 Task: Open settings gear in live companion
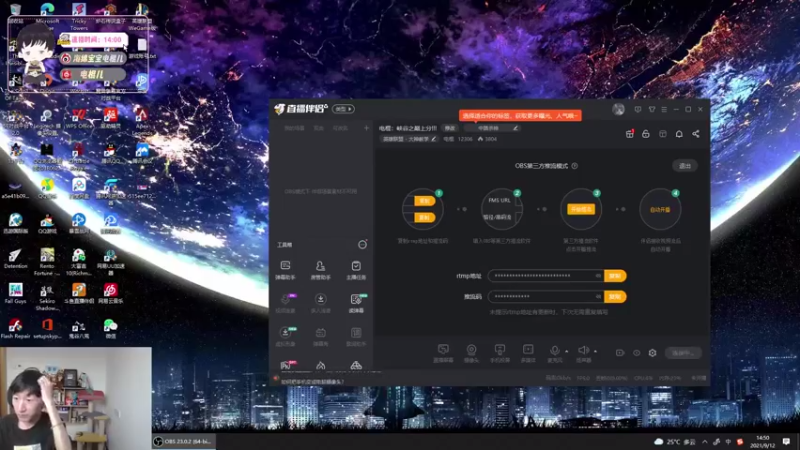click(x=653, y=353)
